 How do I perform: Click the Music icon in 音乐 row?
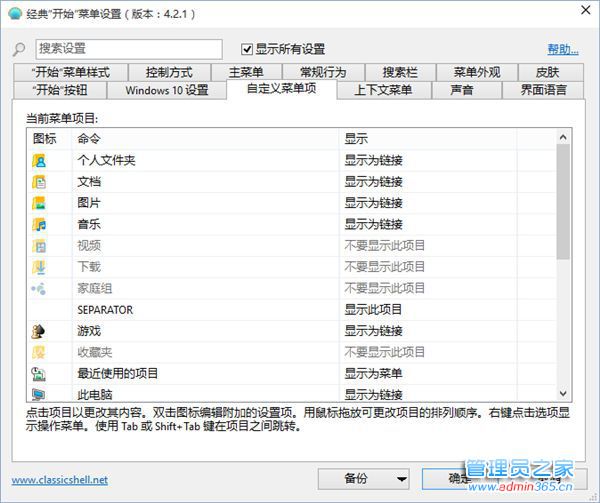39,225
